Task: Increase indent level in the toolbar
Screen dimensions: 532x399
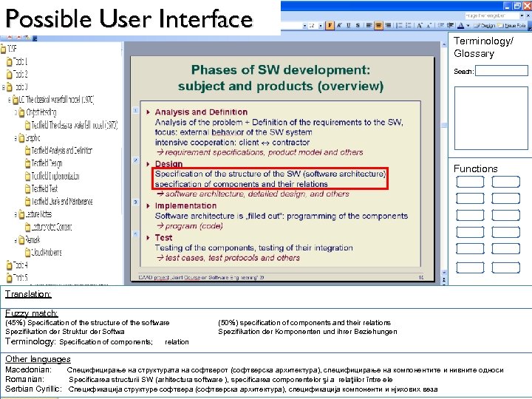Action: pyautogui.click(x=450, y=25)
